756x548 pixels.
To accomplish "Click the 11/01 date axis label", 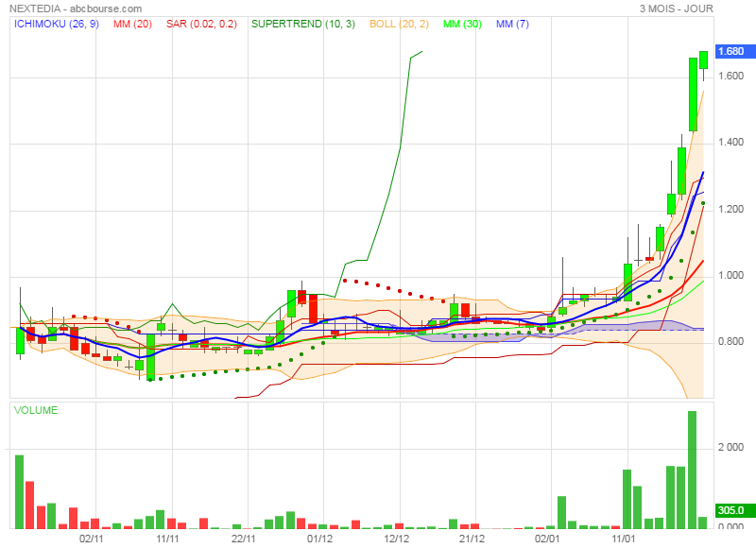I will pyautogui.click(x=624, y=539).
